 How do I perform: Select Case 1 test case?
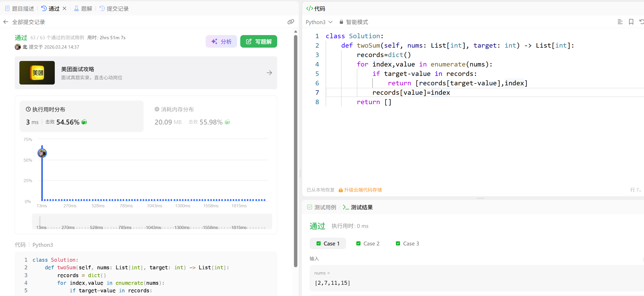pyautogui.click(x=328, y=243)
